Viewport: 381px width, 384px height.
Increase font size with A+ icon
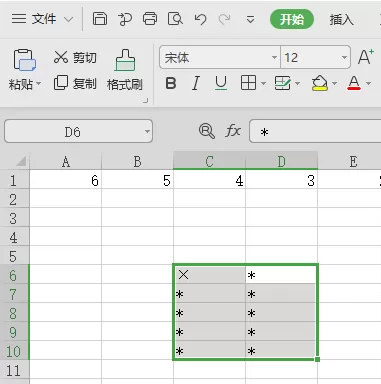pyautogui.click(x=366, y=57)
